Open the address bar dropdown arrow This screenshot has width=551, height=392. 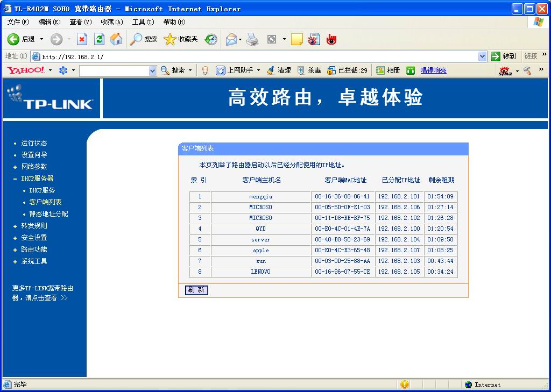[x=483, y=56]
